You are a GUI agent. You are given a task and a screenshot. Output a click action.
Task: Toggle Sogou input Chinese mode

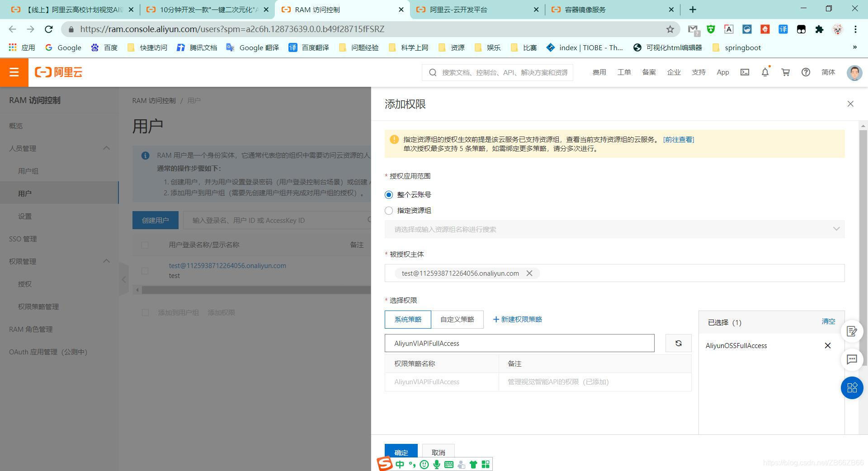pyautogui.click(x=400, y=464)
